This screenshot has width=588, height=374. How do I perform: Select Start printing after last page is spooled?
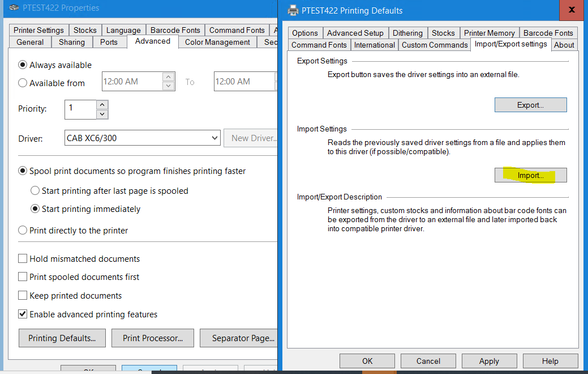[35, 191]
